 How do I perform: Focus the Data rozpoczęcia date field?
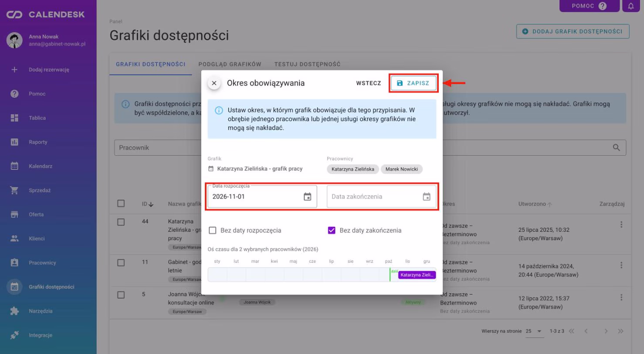[262, 197]
